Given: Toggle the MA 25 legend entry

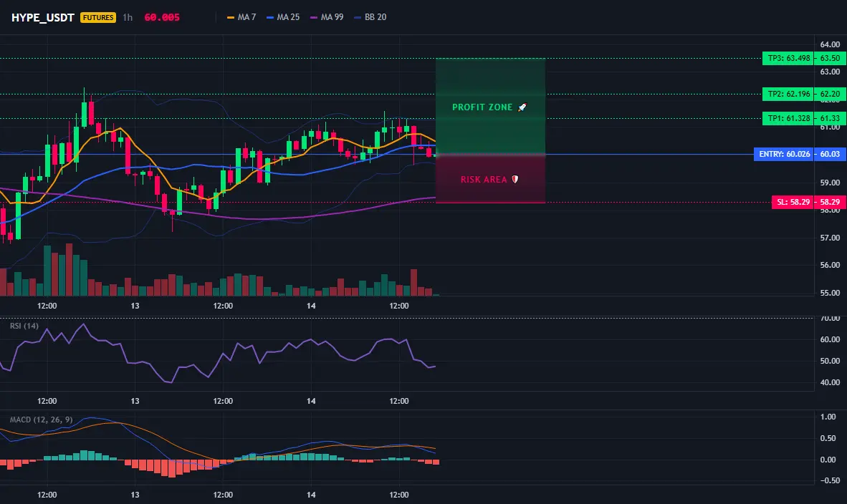Looking at the screenshot, I should pos(283,17).
